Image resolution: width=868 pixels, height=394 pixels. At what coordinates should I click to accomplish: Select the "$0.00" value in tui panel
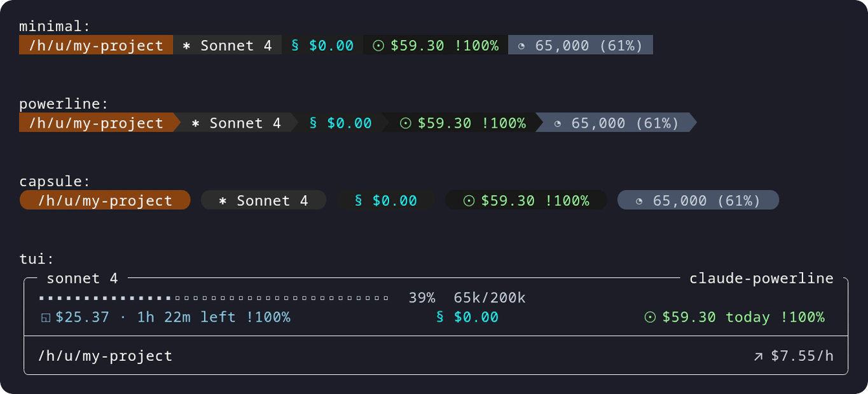click(476, 317)
